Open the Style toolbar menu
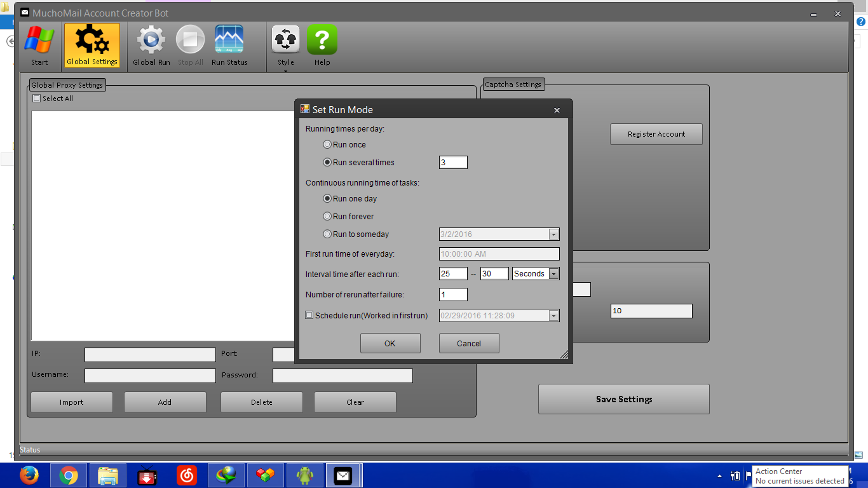 [x=286, y=46]
